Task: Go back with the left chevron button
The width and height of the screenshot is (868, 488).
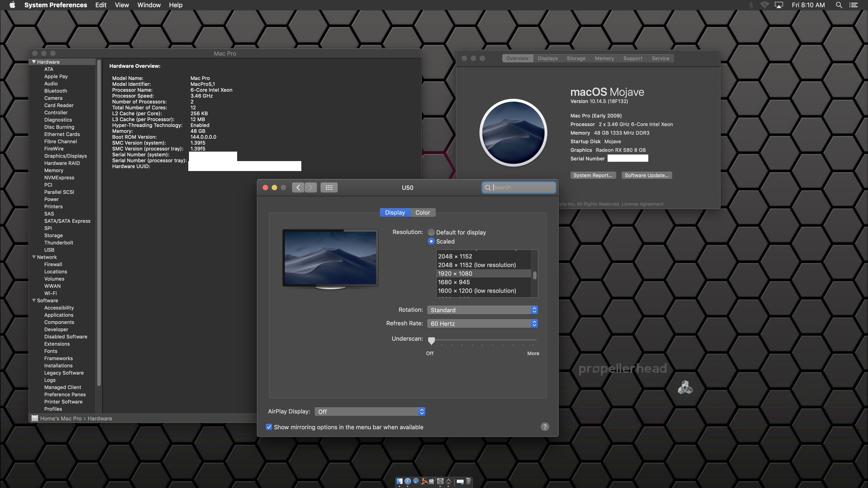Action: [298, 188]
